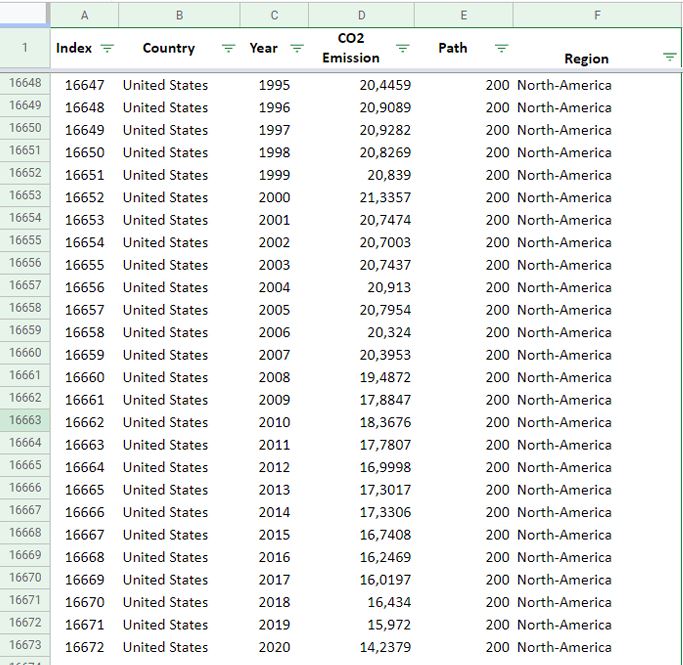
Task: Select emission value 19,4872
Action: [361, 377]
